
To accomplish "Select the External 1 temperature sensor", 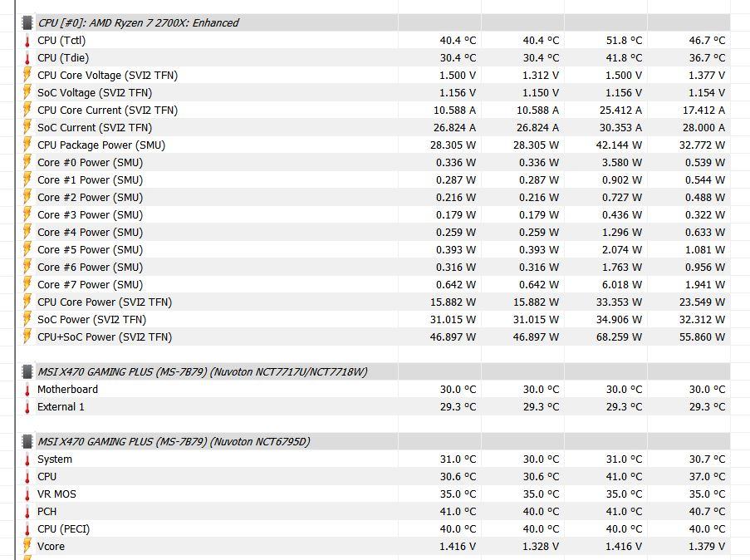I will click(61, 406).
